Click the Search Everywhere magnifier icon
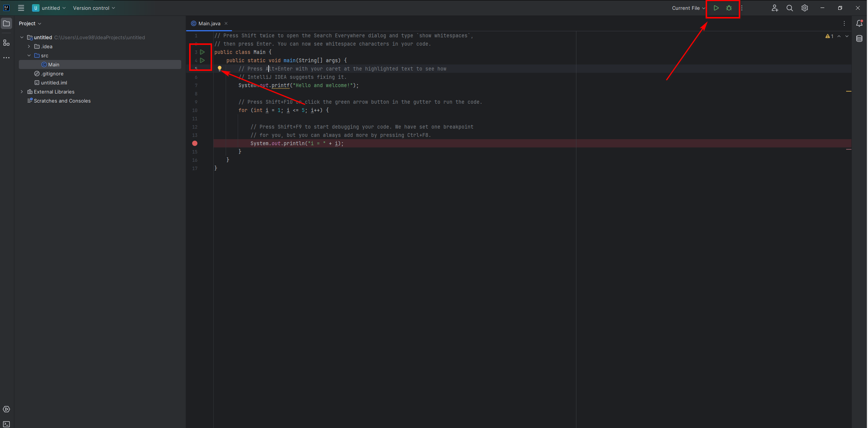 [x=790, y=8]
